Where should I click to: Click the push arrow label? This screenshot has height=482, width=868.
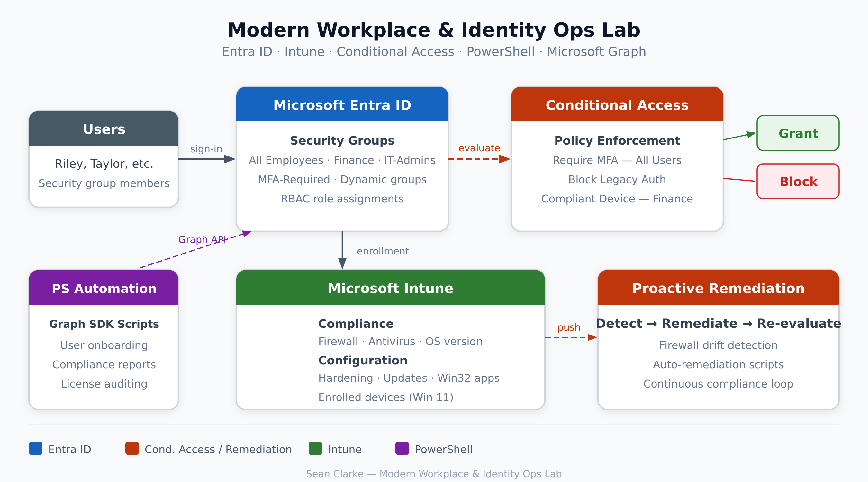[x=569, y=327]
